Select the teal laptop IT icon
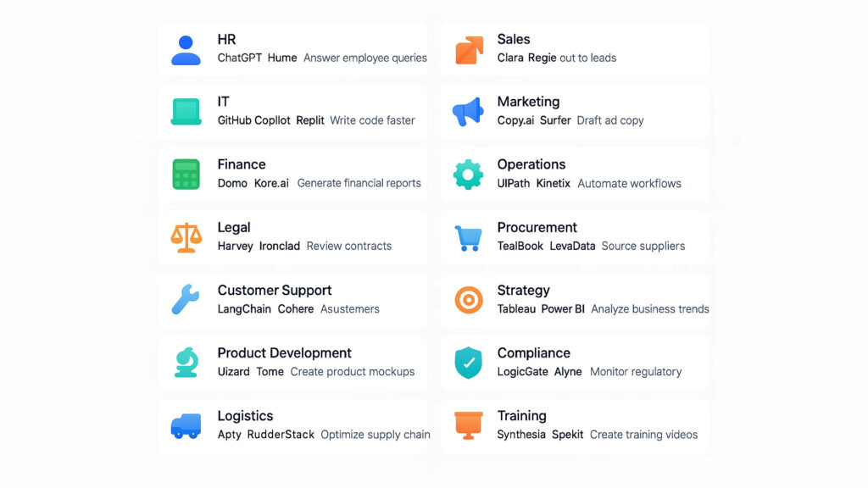The image size is (868, 488). pyautogui.click(x=186, y=112)
